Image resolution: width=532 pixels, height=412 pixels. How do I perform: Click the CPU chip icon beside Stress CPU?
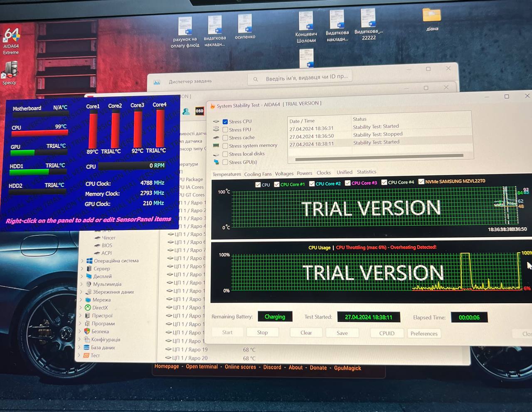pyautogui.click(x=216, y=122)
